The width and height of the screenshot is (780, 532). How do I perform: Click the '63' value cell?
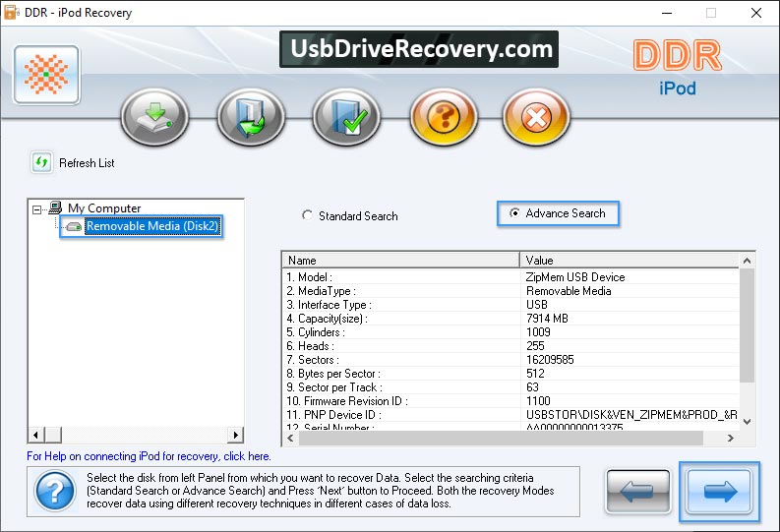pos(532,387)
